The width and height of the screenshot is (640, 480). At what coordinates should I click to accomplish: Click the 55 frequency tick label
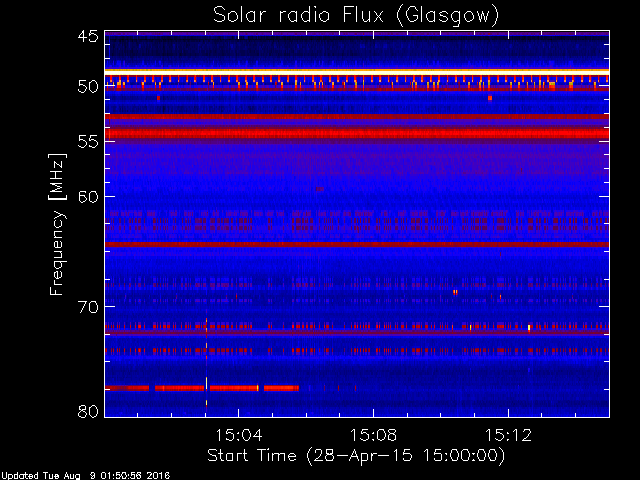click(88, 142)
